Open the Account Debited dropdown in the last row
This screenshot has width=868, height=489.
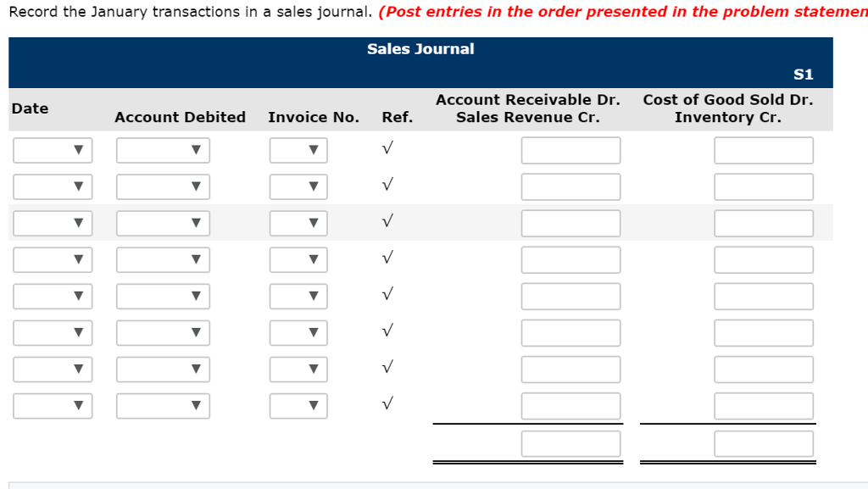[163, 405]
